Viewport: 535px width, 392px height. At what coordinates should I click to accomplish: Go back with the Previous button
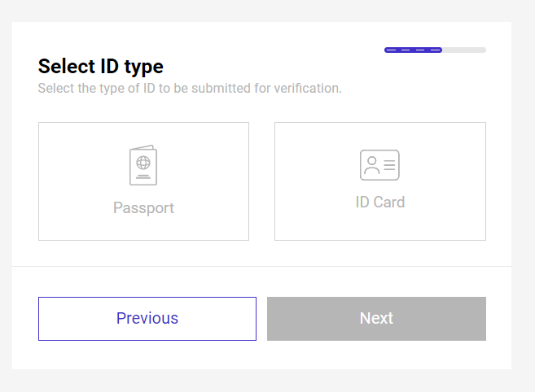(x=147, y=319)
